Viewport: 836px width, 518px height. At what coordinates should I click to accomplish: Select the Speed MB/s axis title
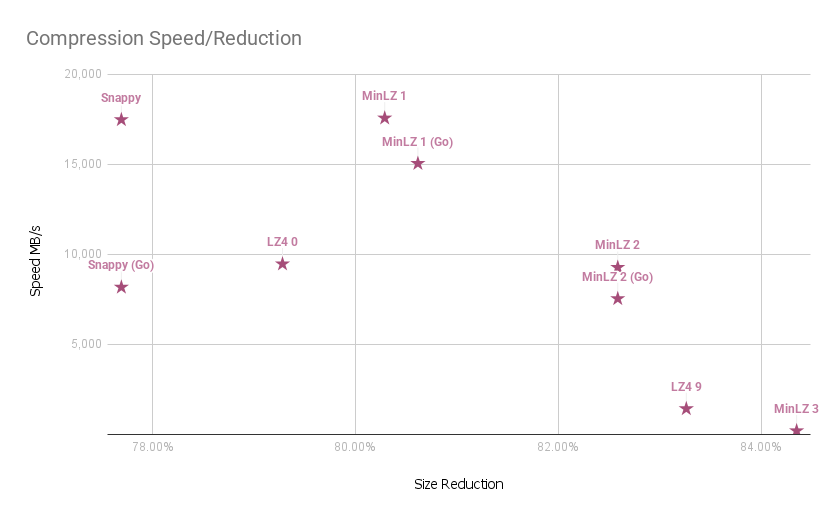tap(35, 261)
